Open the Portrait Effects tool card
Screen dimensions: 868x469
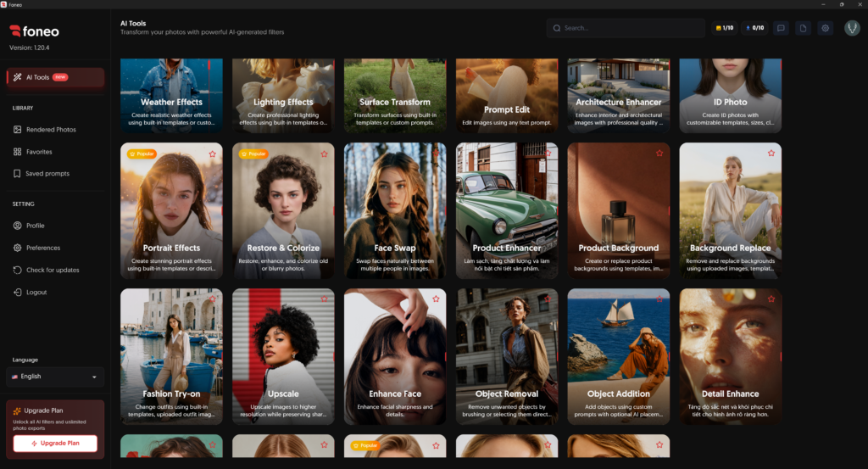[x=171, y=211]
